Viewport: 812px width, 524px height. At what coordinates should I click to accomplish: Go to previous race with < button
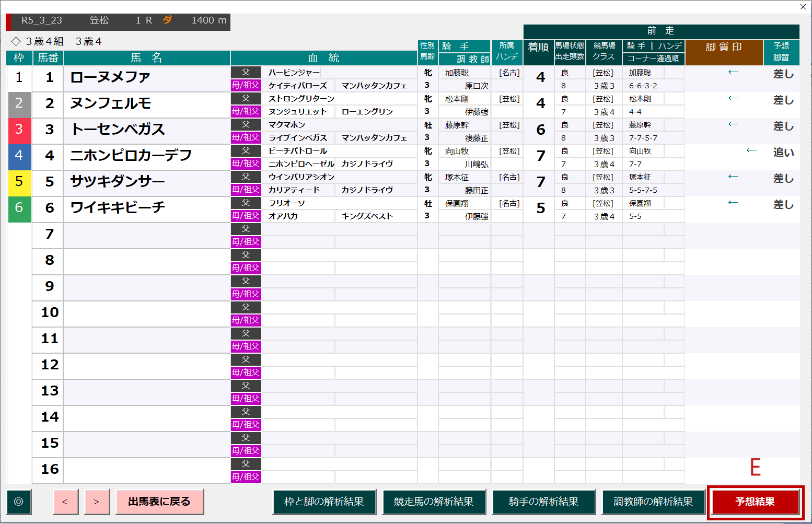[x=65, y=502]
